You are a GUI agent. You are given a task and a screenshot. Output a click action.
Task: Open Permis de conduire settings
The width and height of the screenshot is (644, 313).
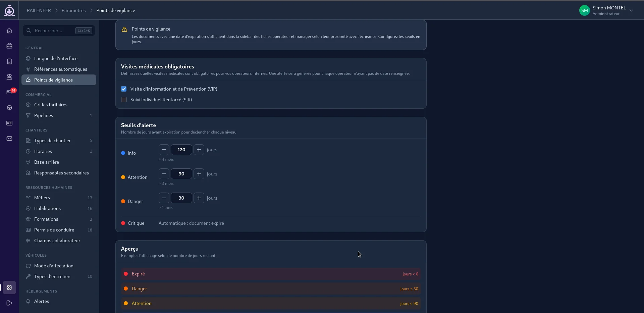coord(54,230)
